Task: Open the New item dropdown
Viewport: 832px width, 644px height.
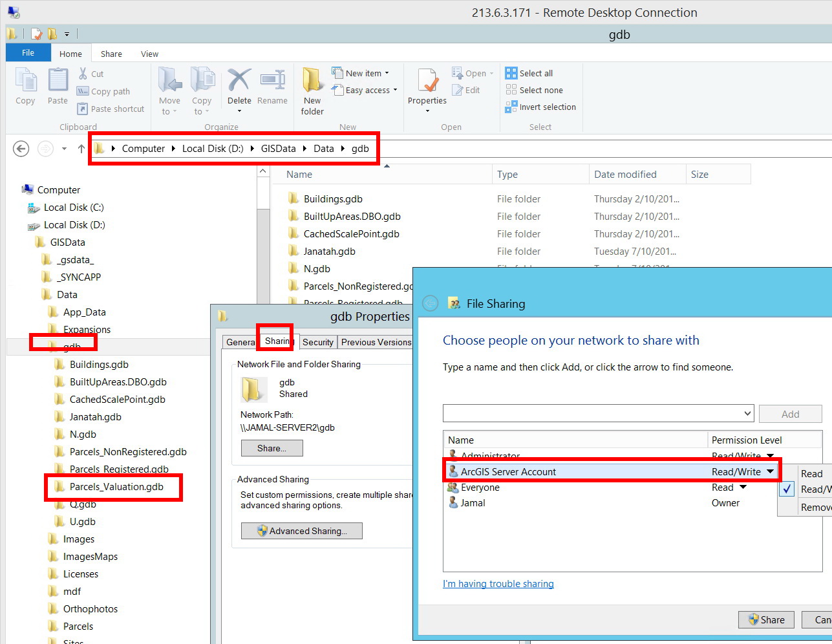Action: click(361, 73)
